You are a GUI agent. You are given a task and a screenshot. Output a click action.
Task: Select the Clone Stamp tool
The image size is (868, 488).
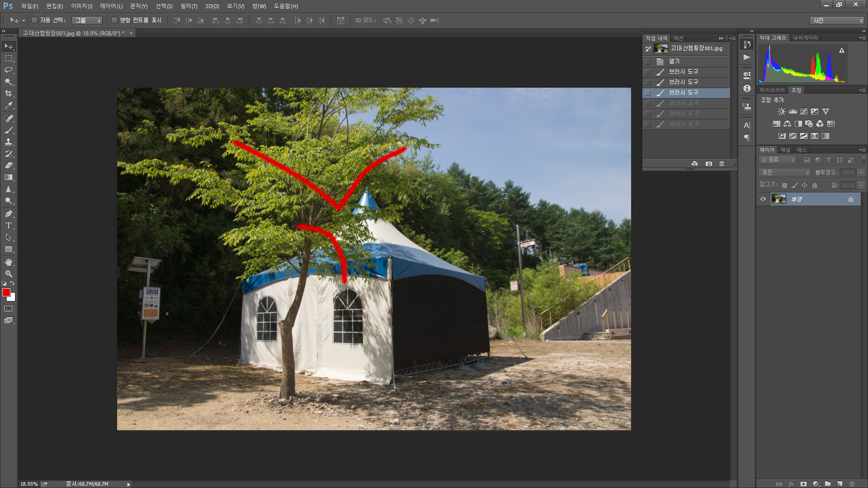tap(9, 142)
